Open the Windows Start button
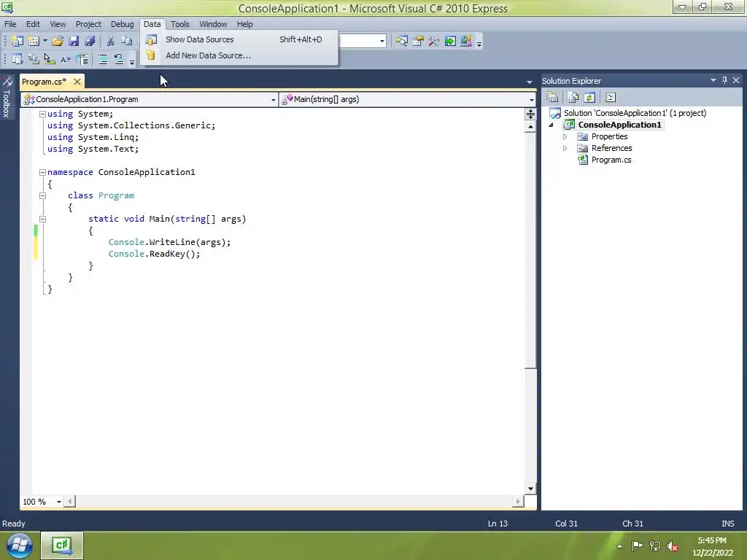Image resolution: width=747 pixels, height=560 pixels. point(18,545)
